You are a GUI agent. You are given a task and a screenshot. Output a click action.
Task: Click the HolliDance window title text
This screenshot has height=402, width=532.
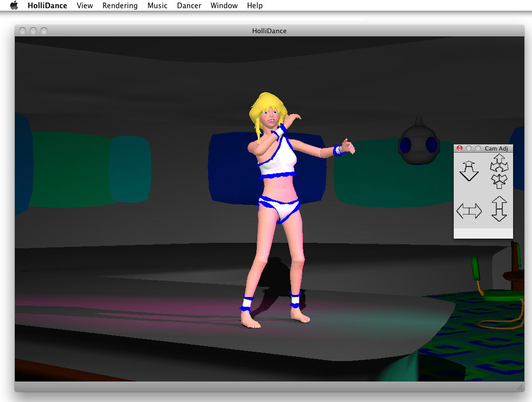(x=270, y=31)
